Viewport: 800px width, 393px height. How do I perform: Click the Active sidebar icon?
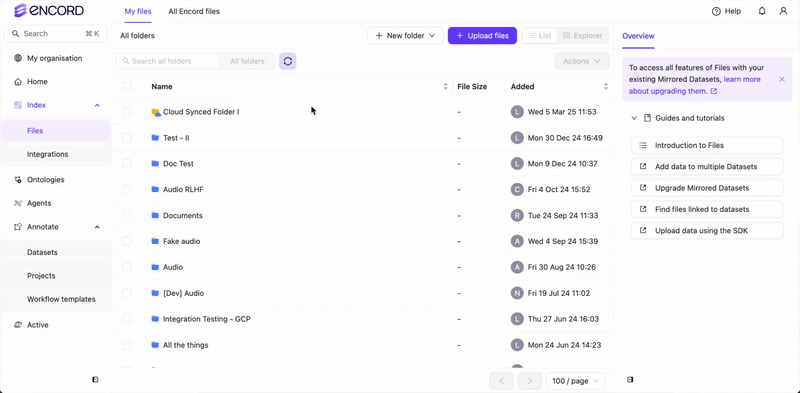point(18,325)
